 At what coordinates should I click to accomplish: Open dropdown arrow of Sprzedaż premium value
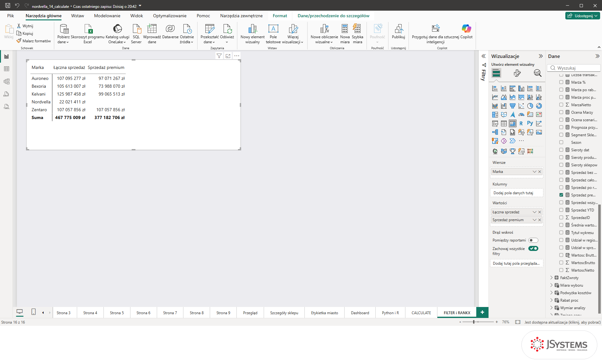click(x=534, y=220)
